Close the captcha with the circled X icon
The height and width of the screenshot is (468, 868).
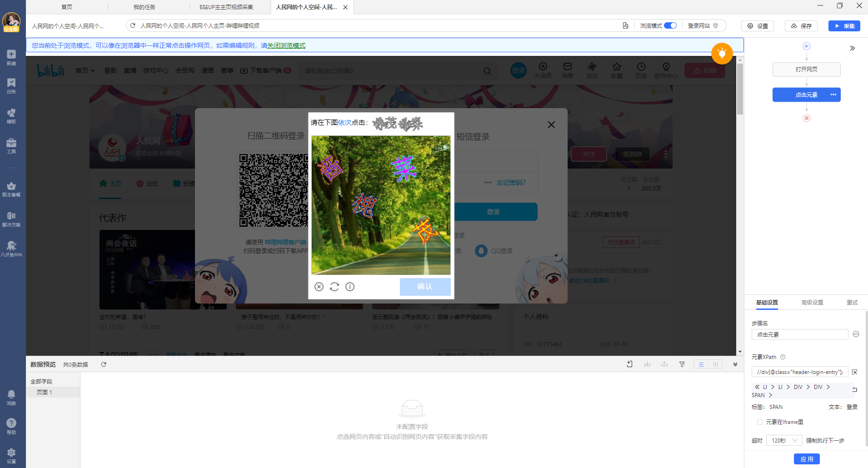tap(319, 287)
